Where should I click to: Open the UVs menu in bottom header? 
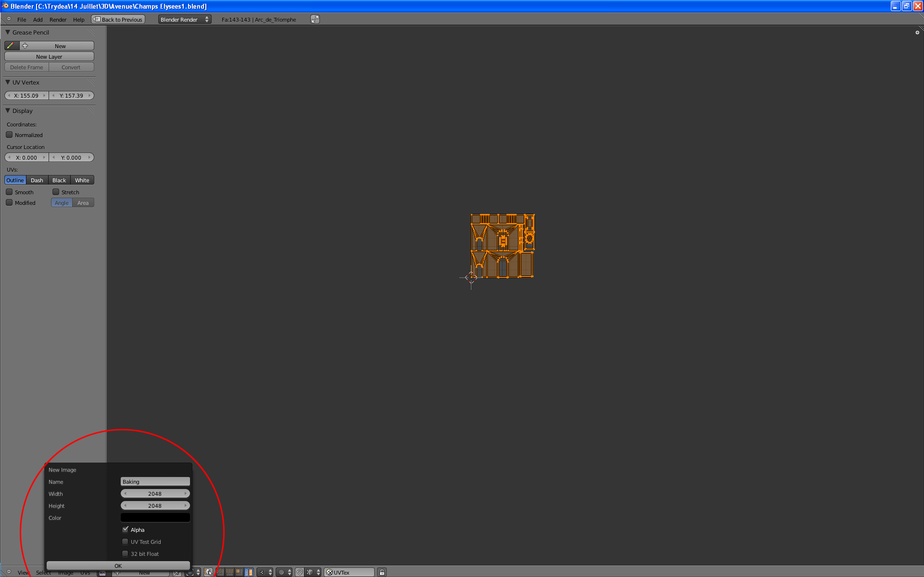[85, 573]
